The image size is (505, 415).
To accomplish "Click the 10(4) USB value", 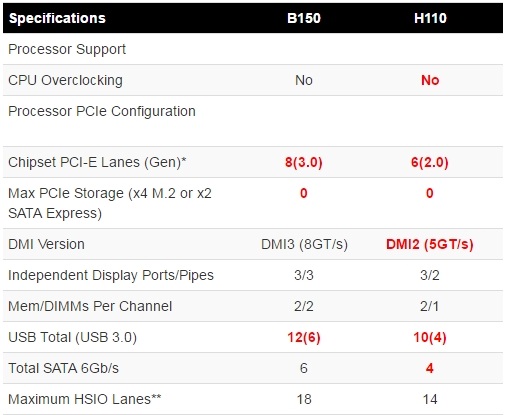I will [430, 337].
